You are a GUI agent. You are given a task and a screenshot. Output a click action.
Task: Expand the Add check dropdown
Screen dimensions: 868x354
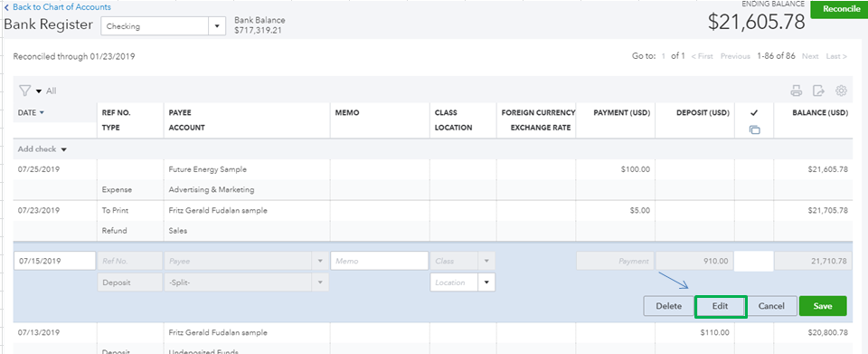63,149
